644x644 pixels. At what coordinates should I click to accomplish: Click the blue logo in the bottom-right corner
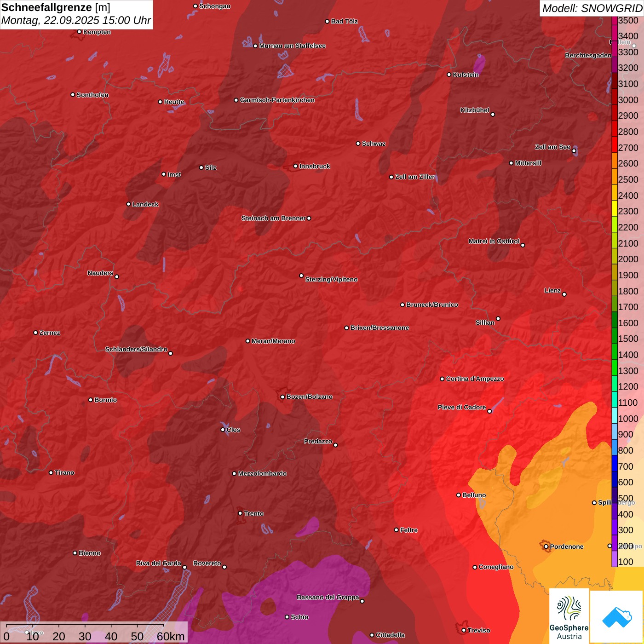617,617
